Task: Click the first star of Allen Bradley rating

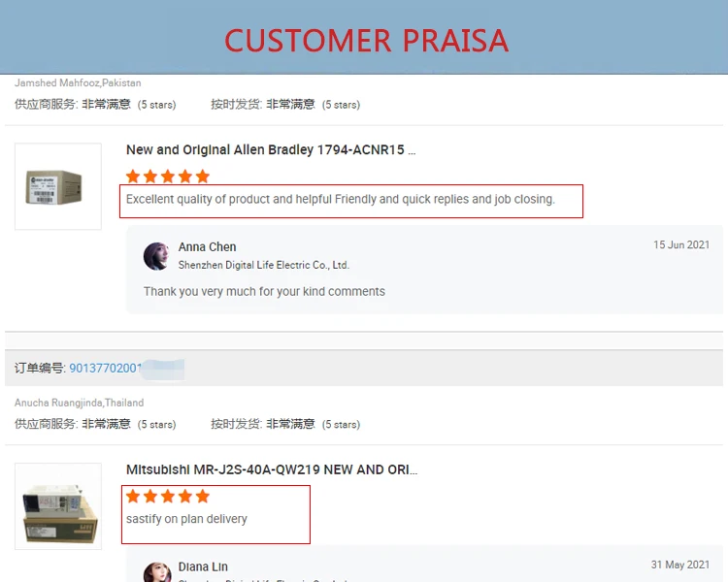Action: click(133, 177)
